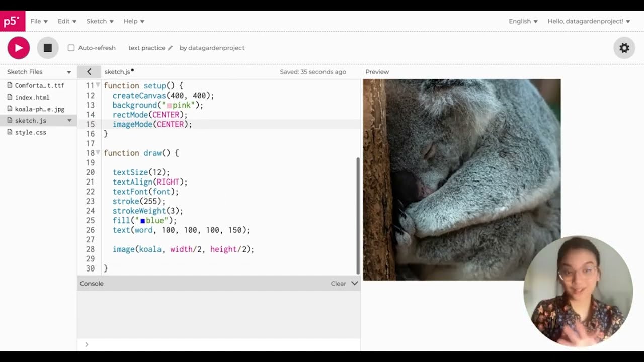
Task: Place cursor on stroke(255) line
Action: click(x=139, y=201)
